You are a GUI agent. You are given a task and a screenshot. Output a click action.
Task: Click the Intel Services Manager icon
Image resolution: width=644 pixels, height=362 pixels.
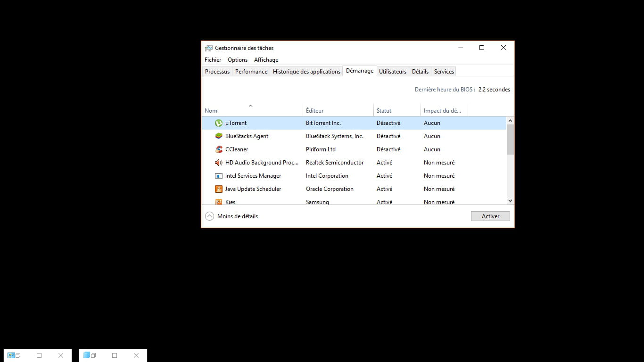coord(219,176)
